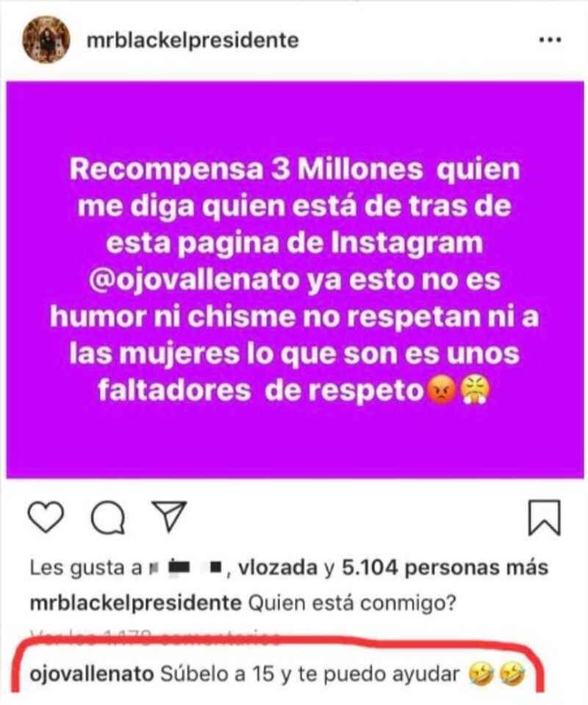The width and height of the screenshot is (588, 705).
Task: Click mrblackelpresidente username in the caption
Action: click(136, 603)
